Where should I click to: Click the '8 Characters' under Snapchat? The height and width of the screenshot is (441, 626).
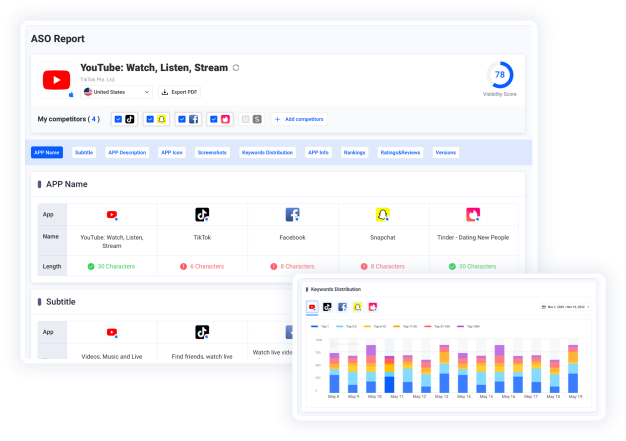click(x=388, y=266)
